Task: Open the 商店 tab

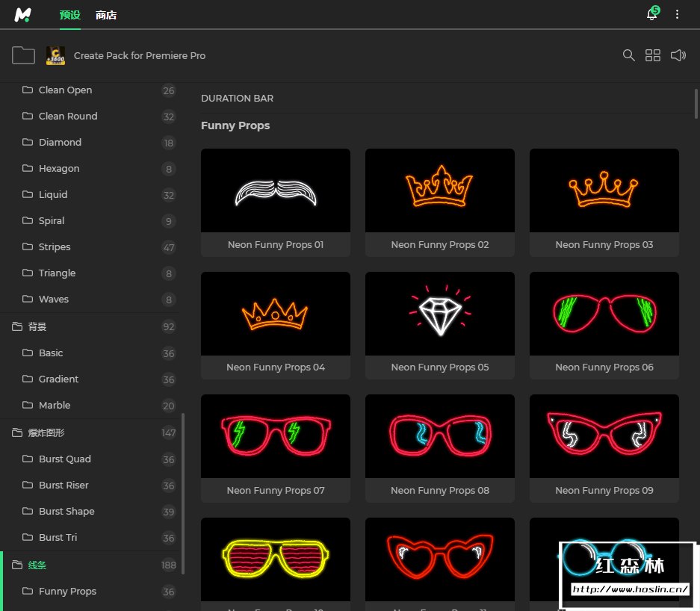Action: pyautogui.click(x=106, y=15)
